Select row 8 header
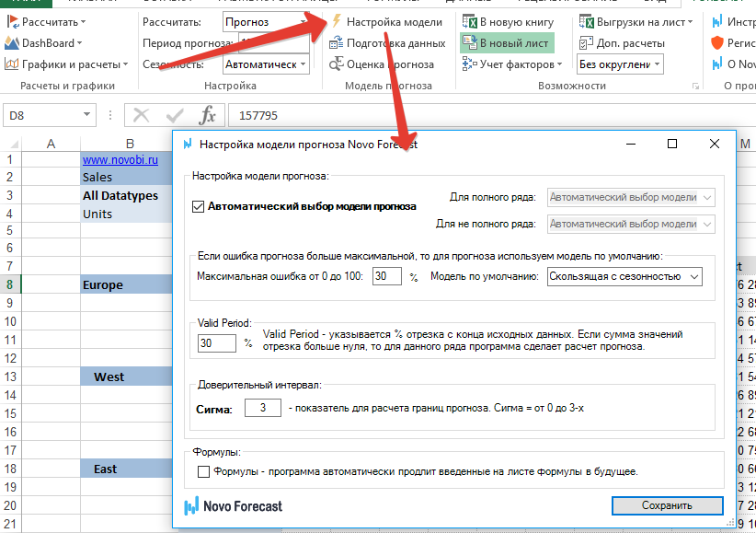The image size is (756, 533). 10,284
